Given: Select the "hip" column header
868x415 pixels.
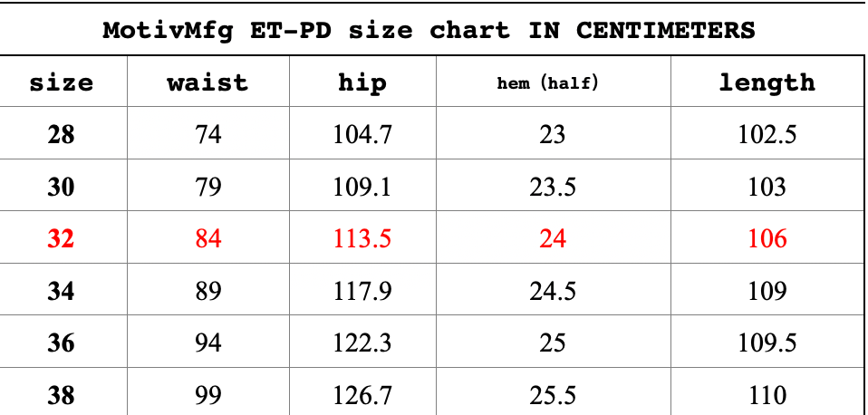Looking at the screenshot, I should pos(362,83).
